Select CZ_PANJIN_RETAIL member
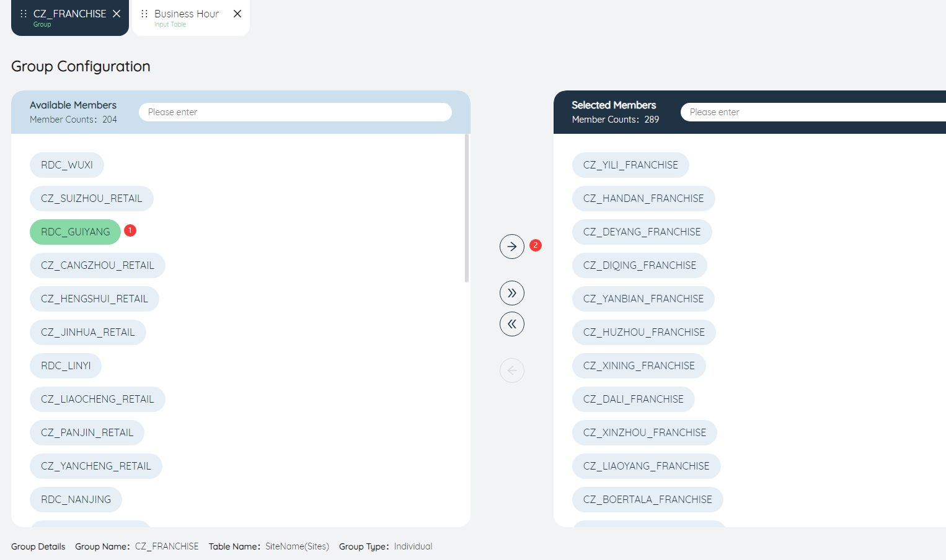 point(87,432)
